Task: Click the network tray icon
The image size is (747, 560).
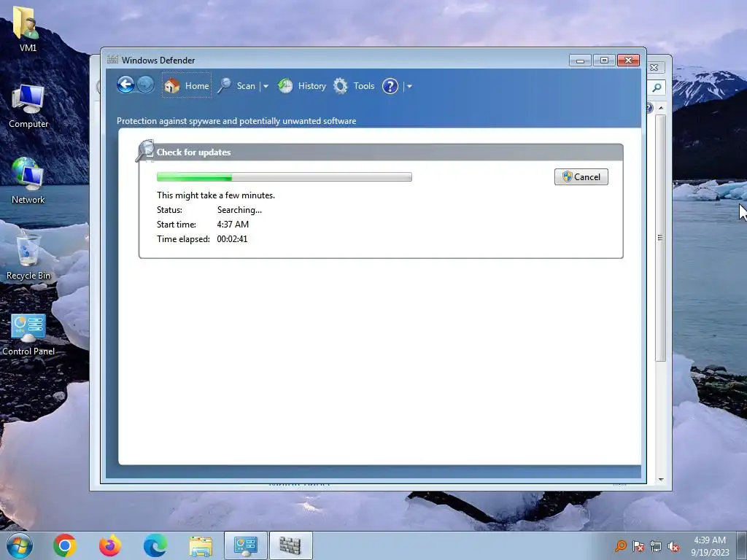Action: pos(656,545)
